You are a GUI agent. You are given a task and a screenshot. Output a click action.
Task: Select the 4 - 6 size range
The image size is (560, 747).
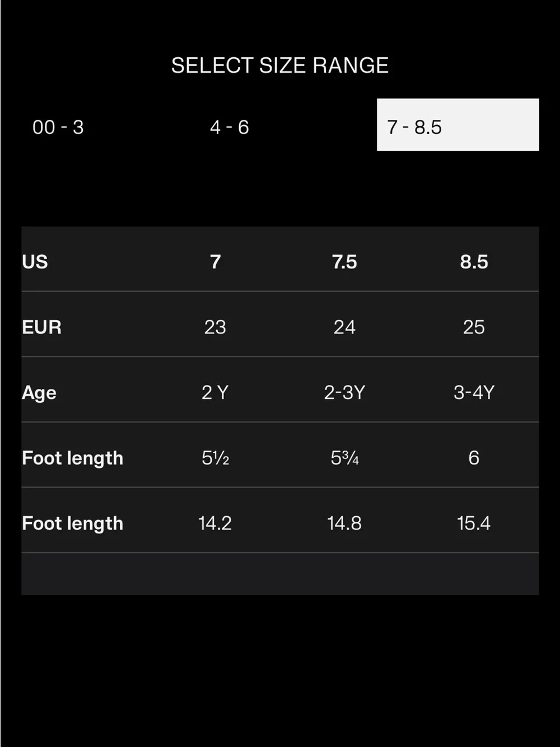point(229,127)
